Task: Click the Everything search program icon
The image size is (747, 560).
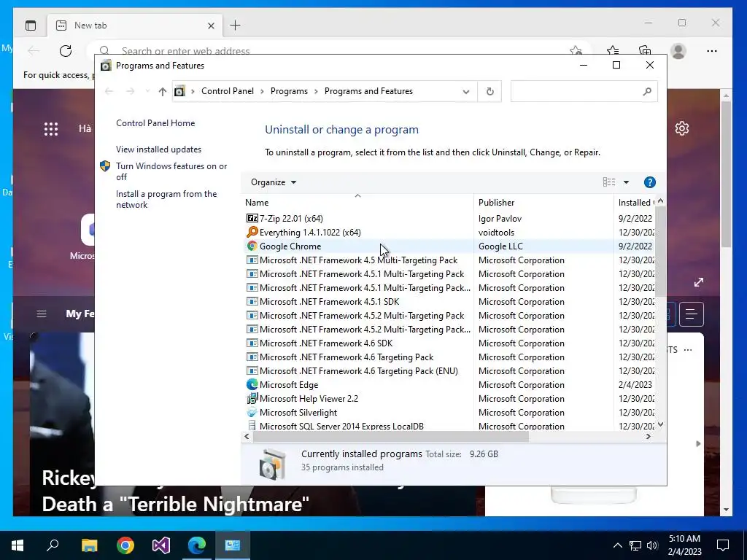Action: pos(252,233)
